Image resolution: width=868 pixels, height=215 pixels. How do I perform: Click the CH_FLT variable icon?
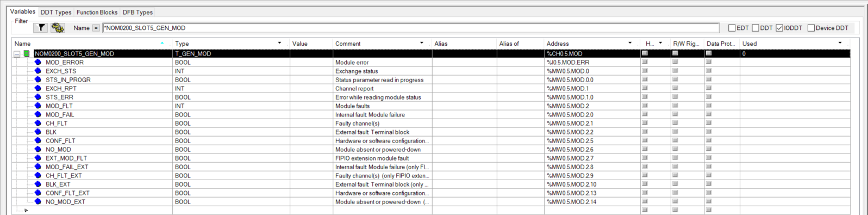[x=38, y=123]
